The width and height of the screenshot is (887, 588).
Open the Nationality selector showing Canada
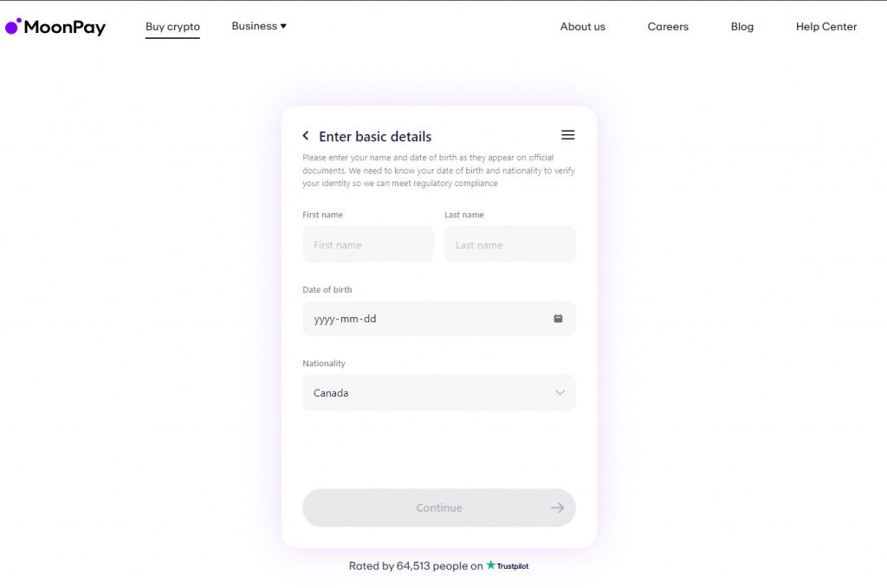(438, 392)
